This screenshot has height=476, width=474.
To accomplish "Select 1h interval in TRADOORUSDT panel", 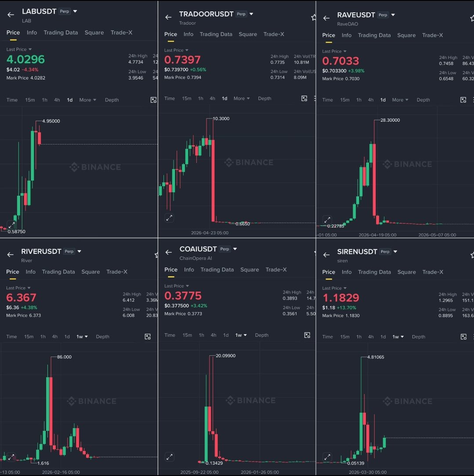I will tap(201, 98).
